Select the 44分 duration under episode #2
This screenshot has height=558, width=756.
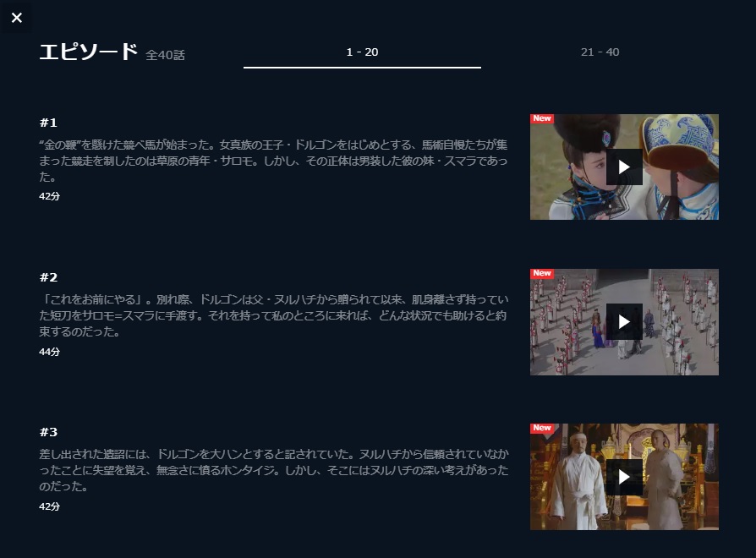click(x=50, y=352)
